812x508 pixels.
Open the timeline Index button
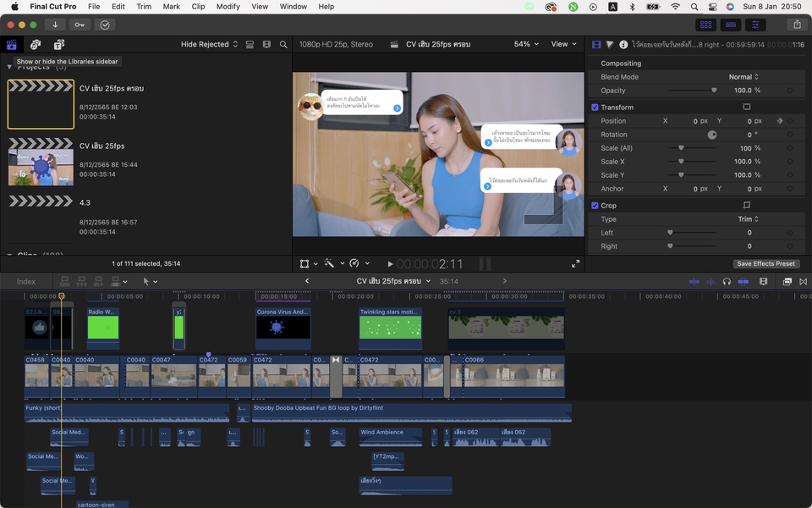click(x=26, y=281)
